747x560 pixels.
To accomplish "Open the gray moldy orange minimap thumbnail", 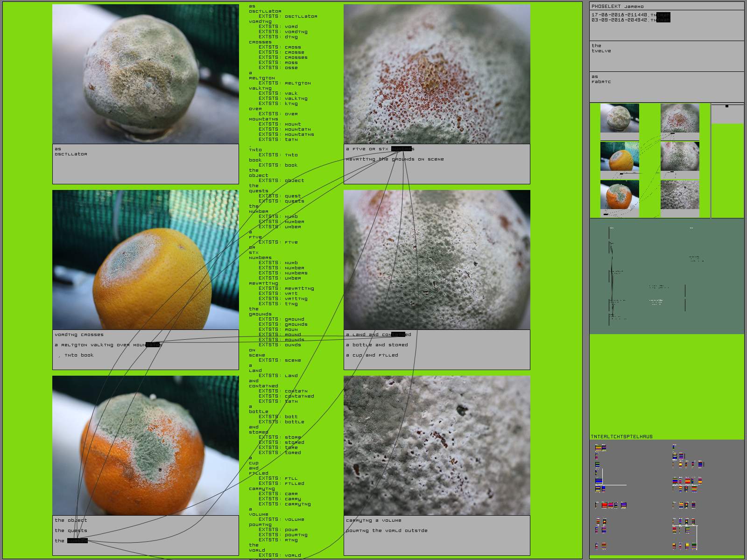I will tap(620, 119).
